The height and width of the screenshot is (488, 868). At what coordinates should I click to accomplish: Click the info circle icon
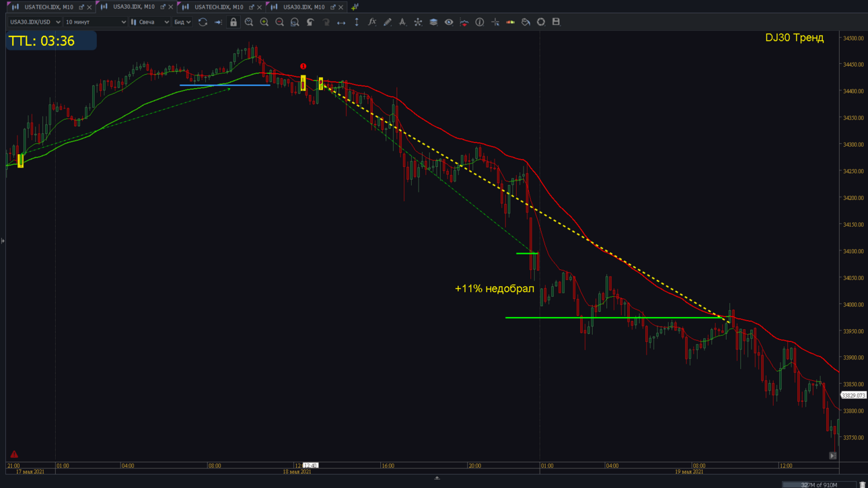(480, 22)
